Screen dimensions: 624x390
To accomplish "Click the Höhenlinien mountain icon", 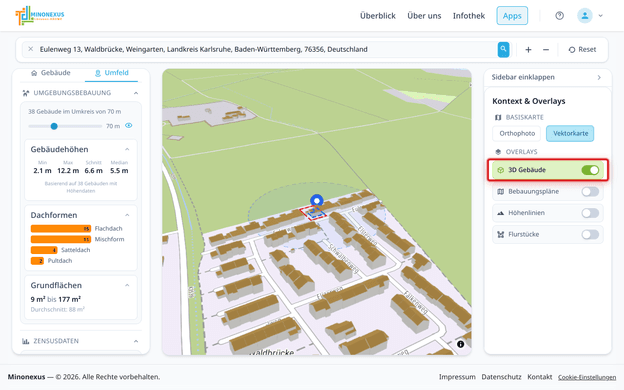I will click(501, 213).
